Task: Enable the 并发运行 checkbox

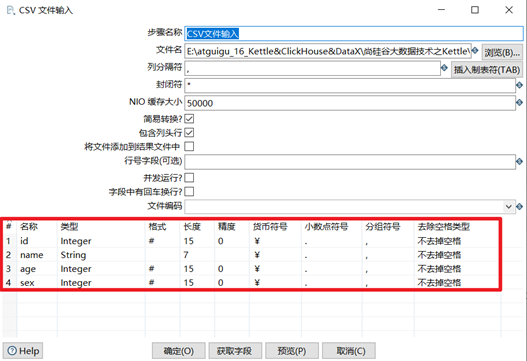Action: pyautogui.click(x=189, y=177)
